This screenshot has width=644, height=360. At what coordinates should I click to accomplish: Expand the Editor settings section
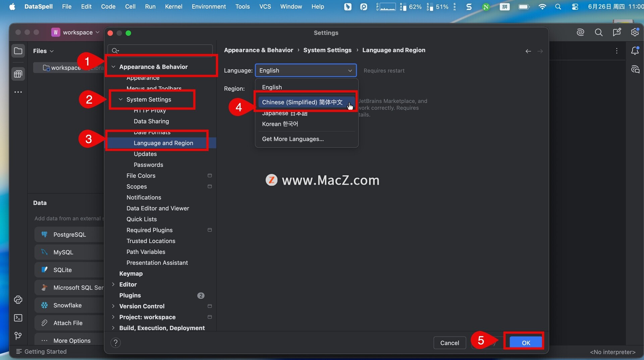(113, 284)
